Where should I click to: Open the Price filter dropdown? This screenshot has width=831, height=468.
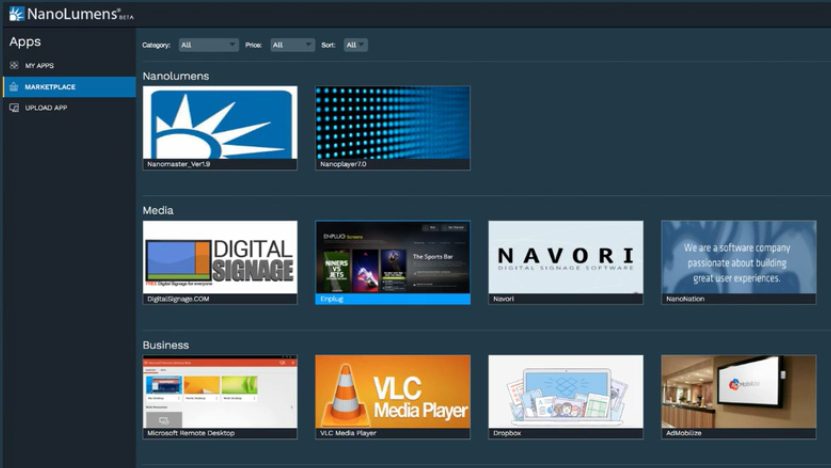pos(292,45)
